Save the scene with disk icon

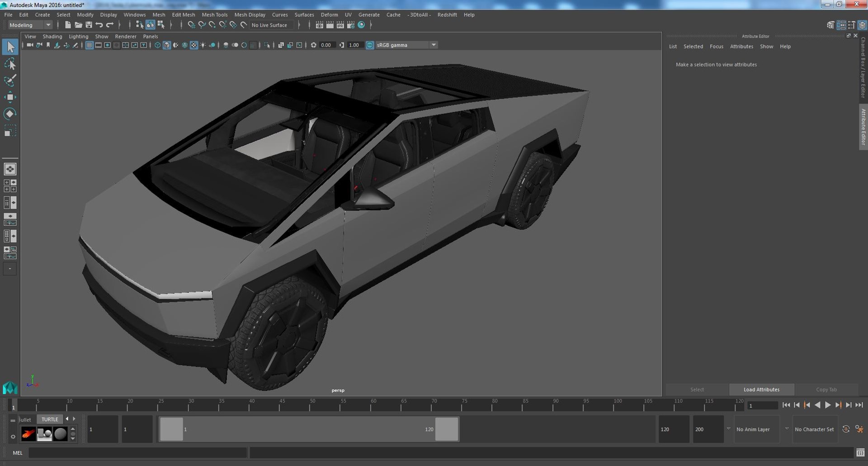coord(89,25)
